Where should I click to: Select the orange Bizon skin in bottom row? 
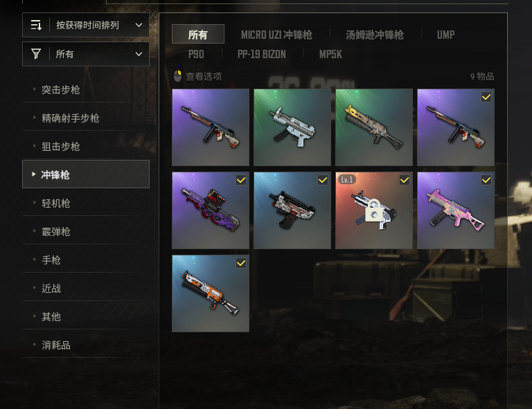pos(211,293)
